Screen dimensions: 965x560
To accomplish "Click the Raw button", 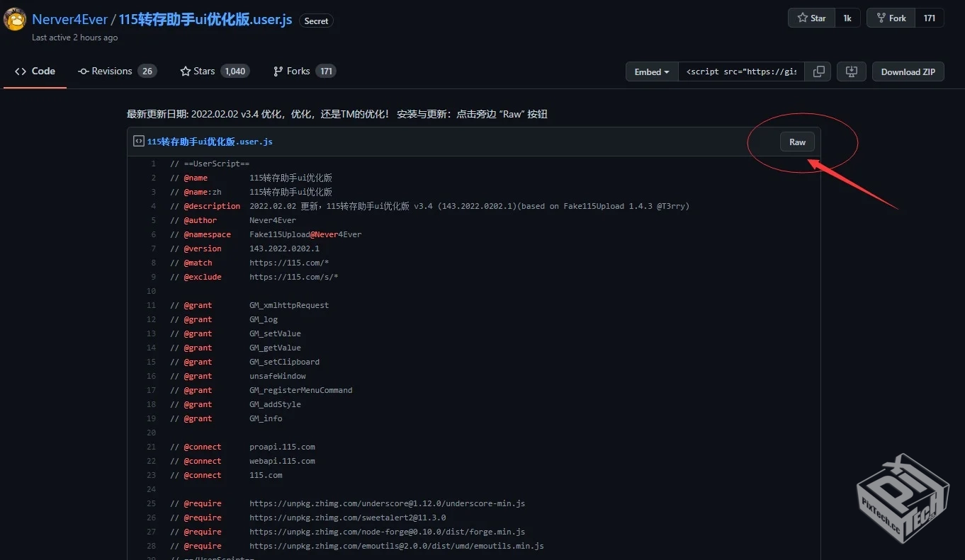I will tap(797, 142).
